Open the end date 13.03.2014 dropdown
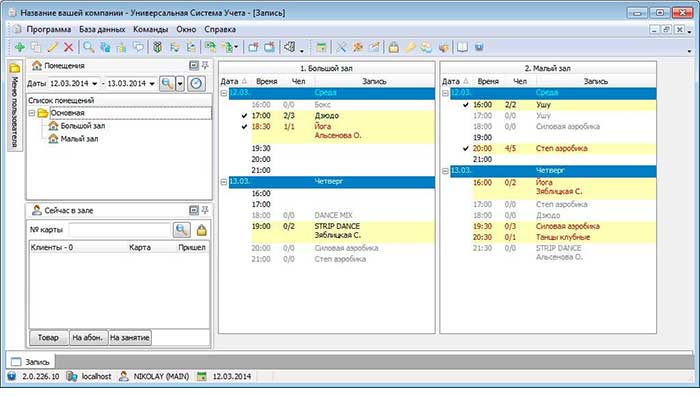This screenshot has width=700, height=396. click(x=152, y=83)
